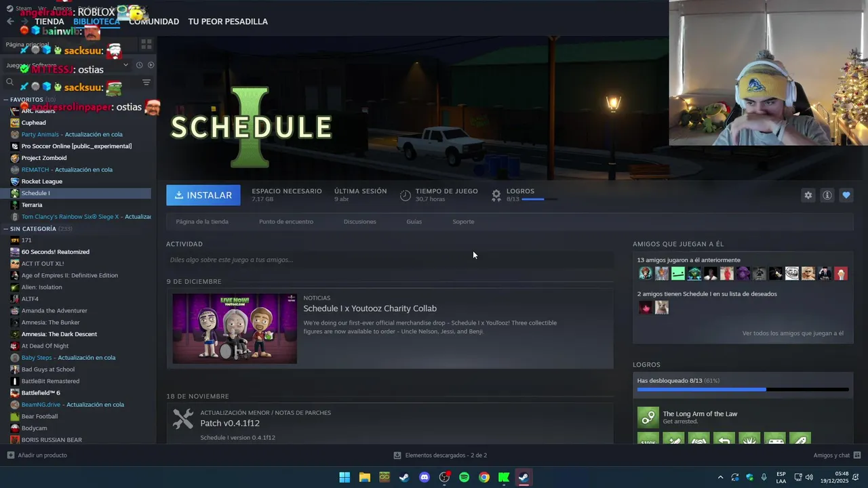Open Patch v0.4.1f12 notes
Image resolution: width=868 pixels, height=488 pixels.
pos(230,424)
